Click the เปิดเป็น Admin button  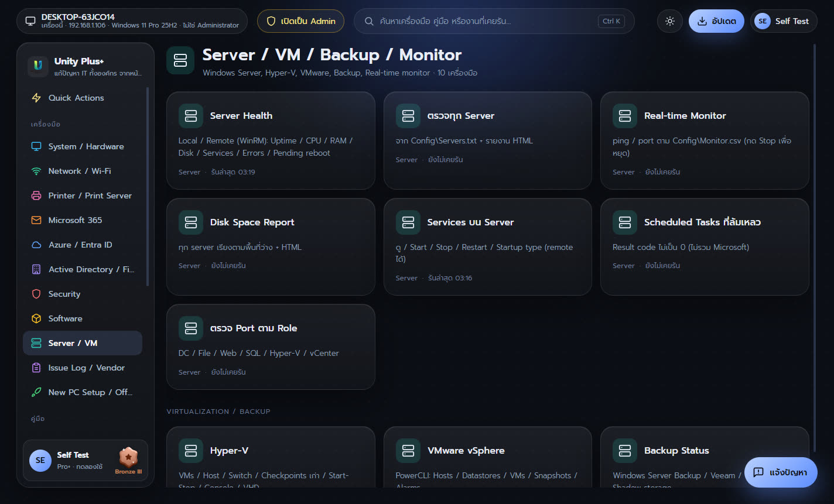pos(301,21)
